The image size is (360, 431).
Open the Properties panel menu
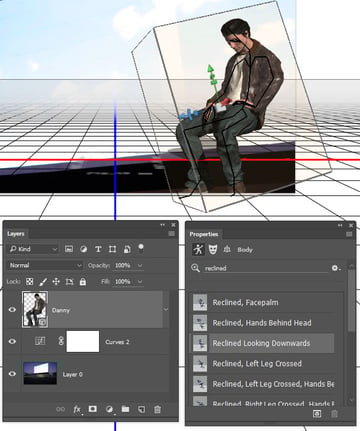click(x=349, y=234)
